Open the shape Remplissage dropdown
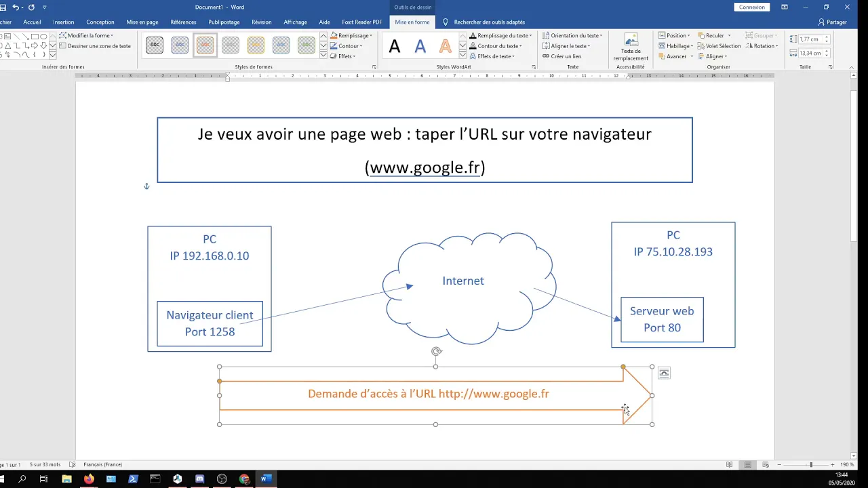Screen dimensions: 868x488 click(x=351, y=35)
